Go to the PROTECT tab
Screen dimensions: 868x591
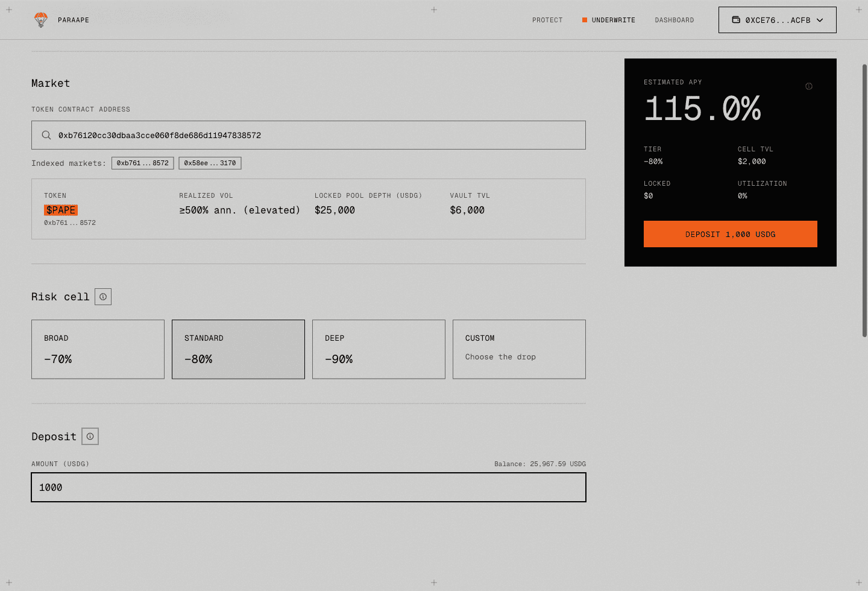click(x=547, y=20)
